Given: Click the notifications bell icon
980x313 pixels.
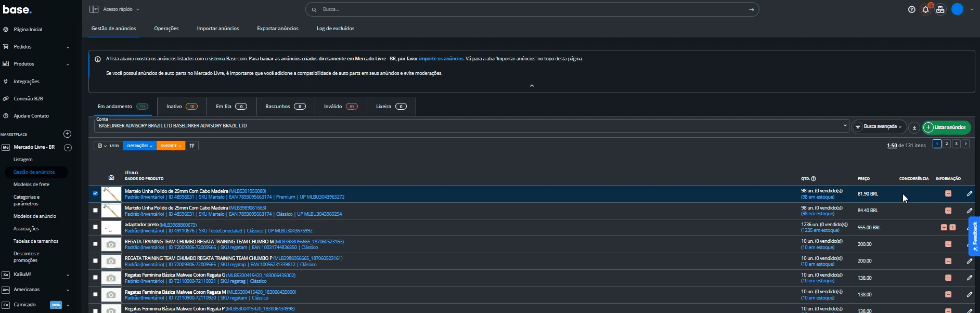Looking at the screenshot, I should pyautogui.click(x=925, y=9).
